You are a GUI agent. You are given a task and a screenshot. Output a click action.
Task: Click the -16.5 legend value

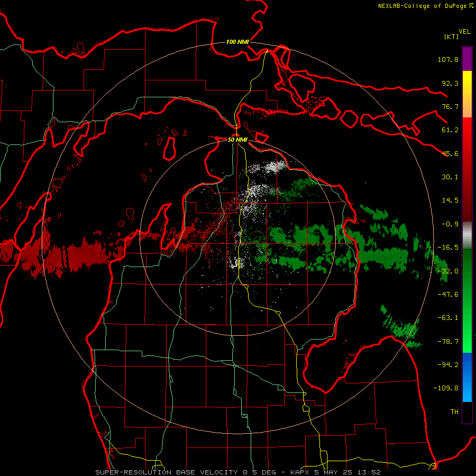448,248
